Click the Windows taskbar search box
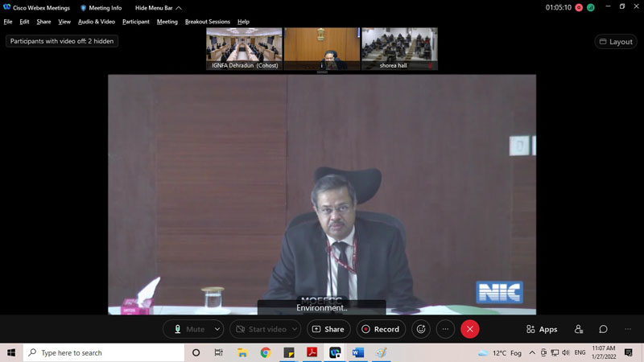Viewport: 644px width, 362px height. (105, 352)
